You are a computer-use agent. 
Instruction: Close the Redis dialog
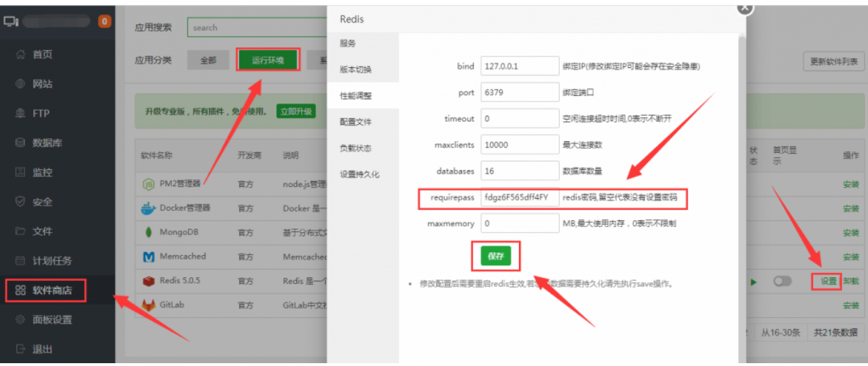(745, 7)
